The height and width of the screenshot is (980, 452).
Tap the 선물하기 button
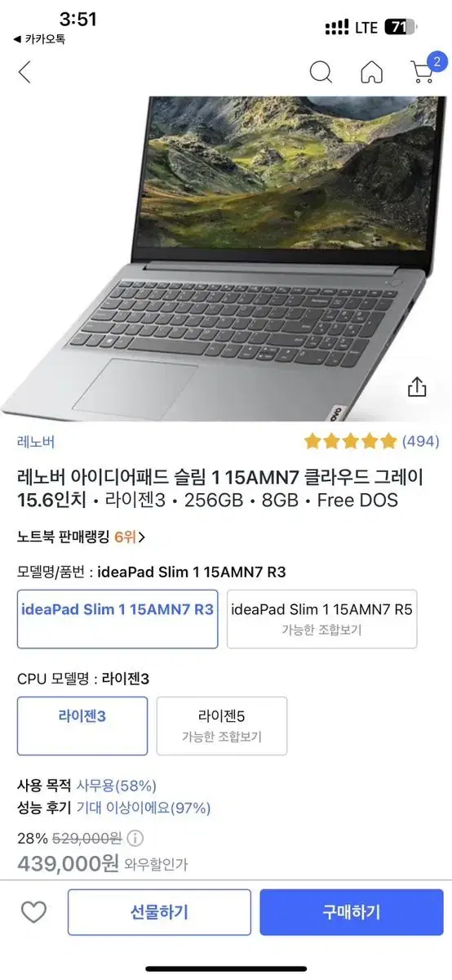pos(159,912)
